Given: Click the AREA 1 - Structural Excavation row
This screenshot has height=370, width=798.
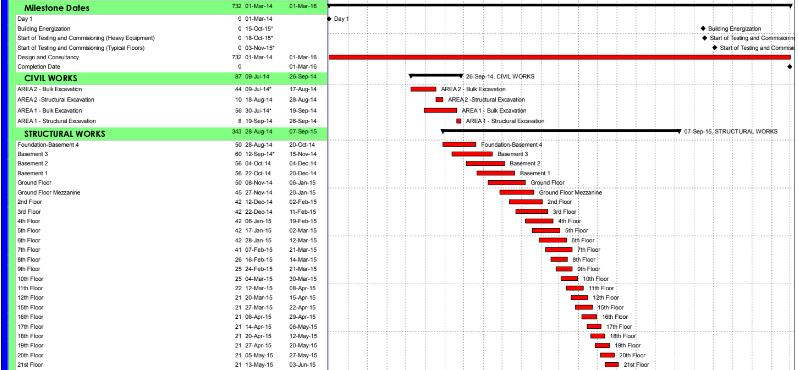Looking at the screenshot, I should 171,121.
